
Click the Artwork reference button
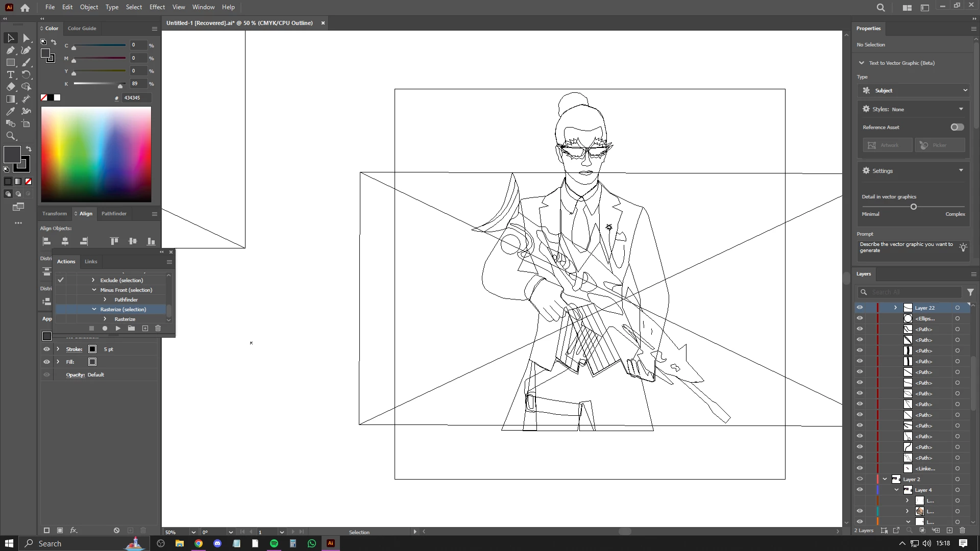[x=887, y=145]
